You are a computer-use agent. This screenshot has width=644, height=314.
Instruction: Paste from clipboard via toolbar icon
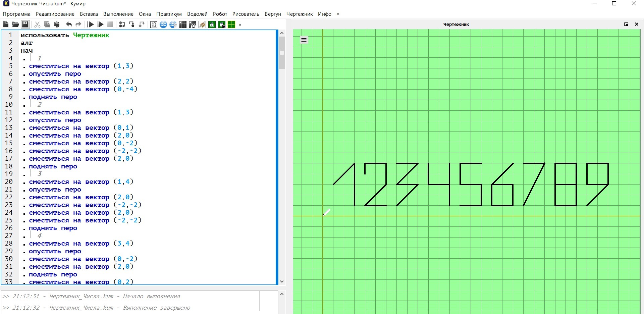(57, 24)
